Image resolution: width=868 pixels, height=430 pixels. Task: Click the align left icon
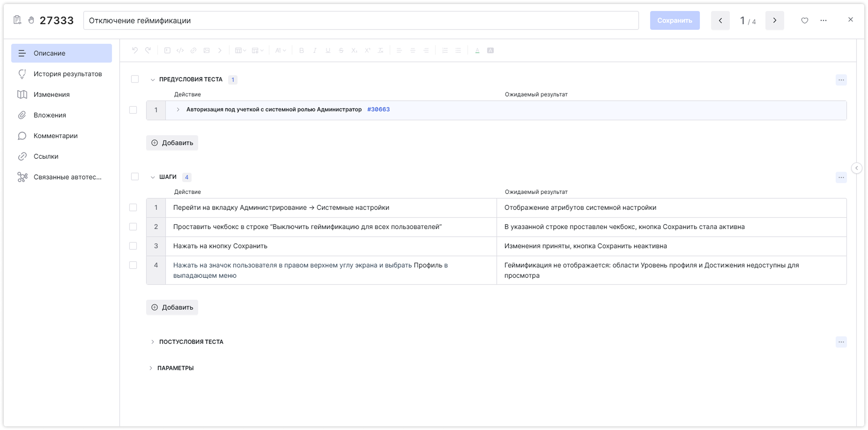point(399,50)
